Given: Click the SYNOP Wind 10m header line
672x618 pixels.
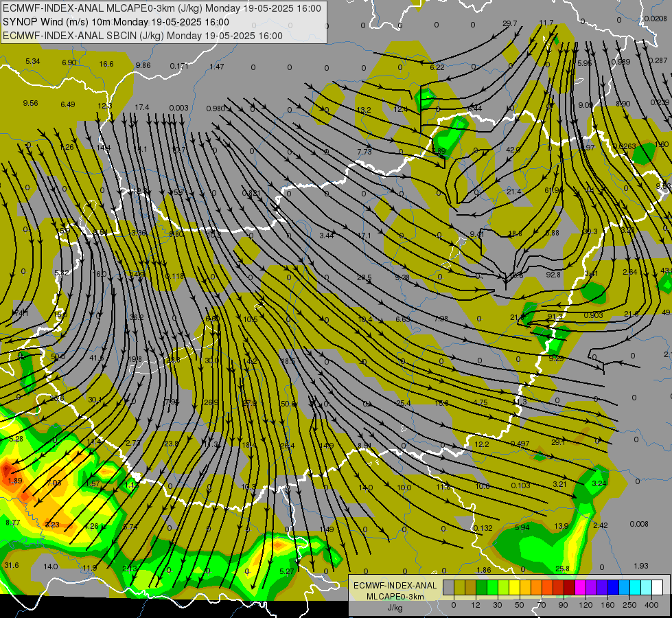Looking at the screenshot, I should 116,22.
